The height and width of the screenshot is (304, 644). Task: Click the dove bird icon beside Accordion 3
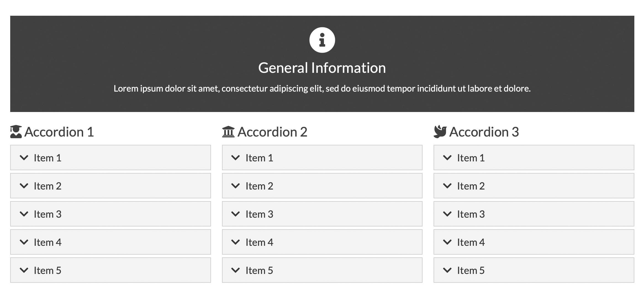pos(440,131)
